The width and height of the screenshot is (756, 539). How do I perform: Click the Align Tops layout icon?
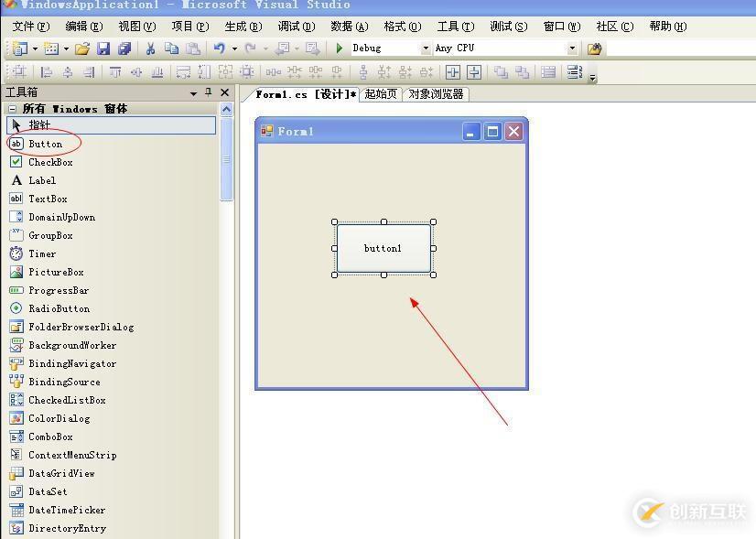114,72
